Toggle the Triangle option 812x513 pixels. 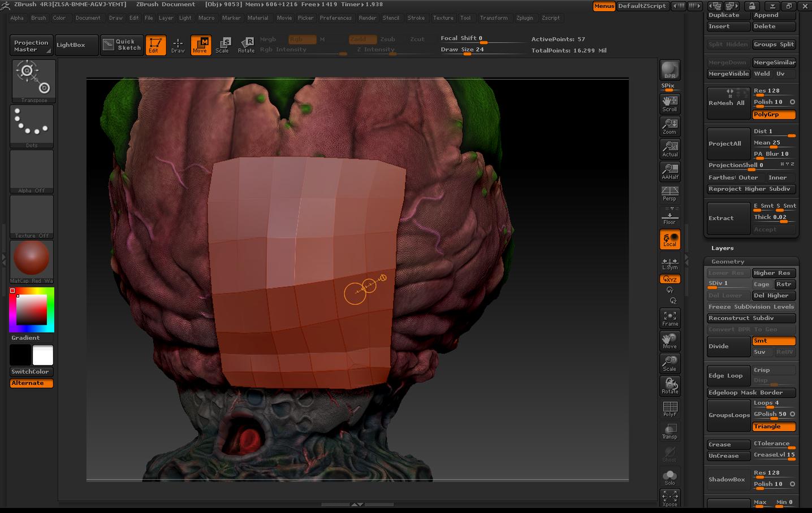coord(774,427)
